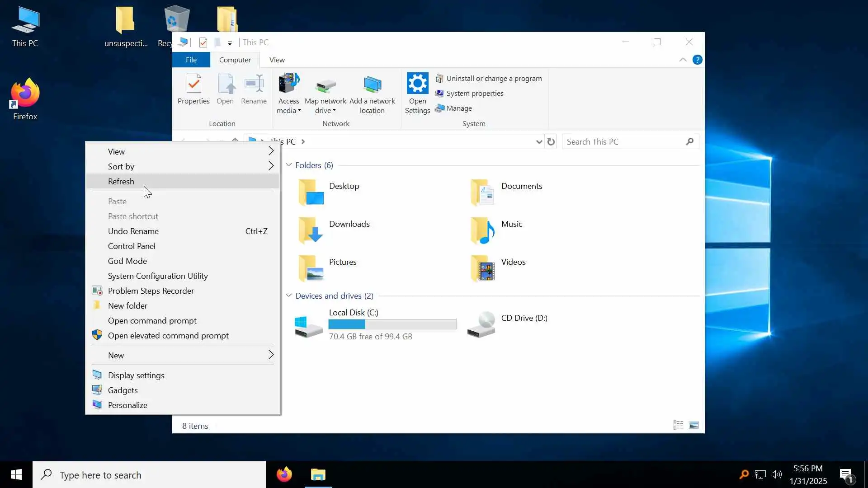The image size is (868, 488).
Task: Expand address bar history dropdown arrow
Action: click(538, 142)
